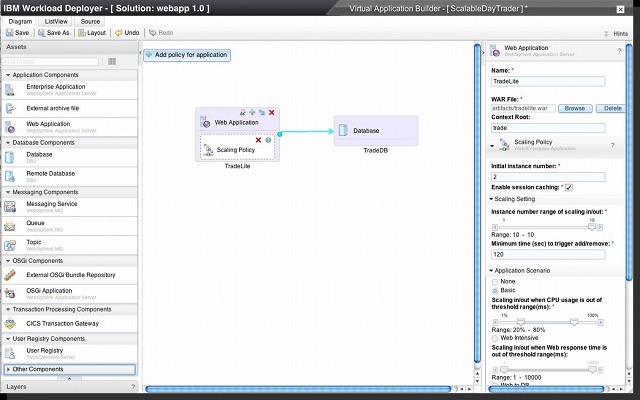640x400 pixels.
Task: Click the Context Root field
Action: tap(548, 128)
